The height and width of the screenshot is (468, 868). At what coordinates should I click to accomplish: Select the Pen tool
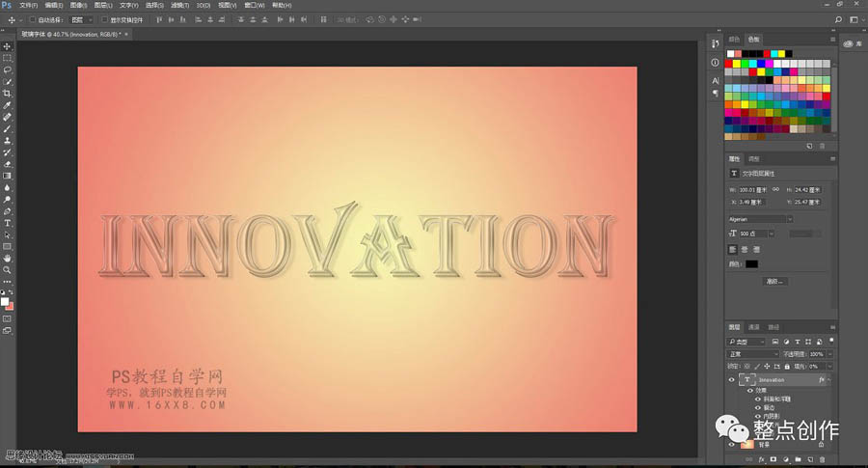pos(7,211)
